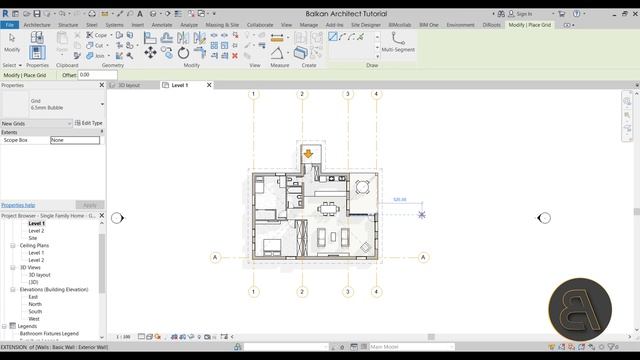Switch to the Massing & Site tab

click(222, 25)
